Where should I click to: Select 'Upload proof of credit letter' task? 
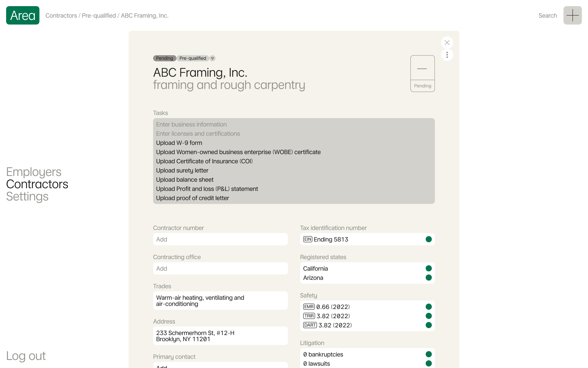tap(294, 198)
